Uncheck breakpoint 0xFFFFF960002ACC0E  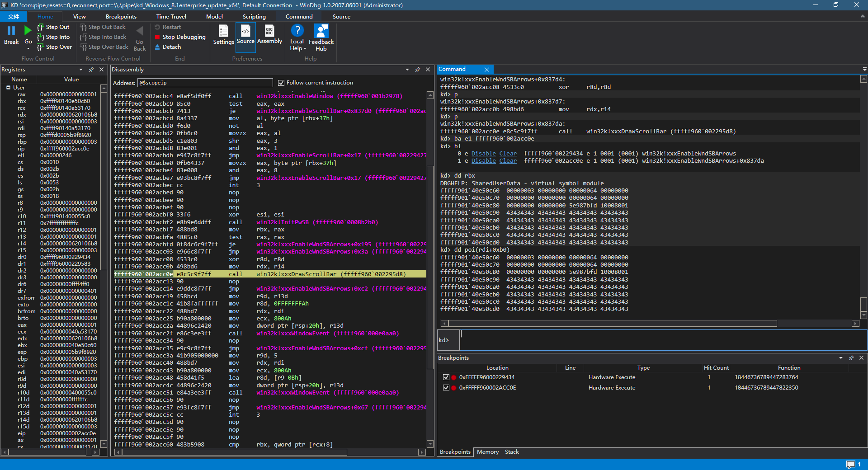point(446,388)
